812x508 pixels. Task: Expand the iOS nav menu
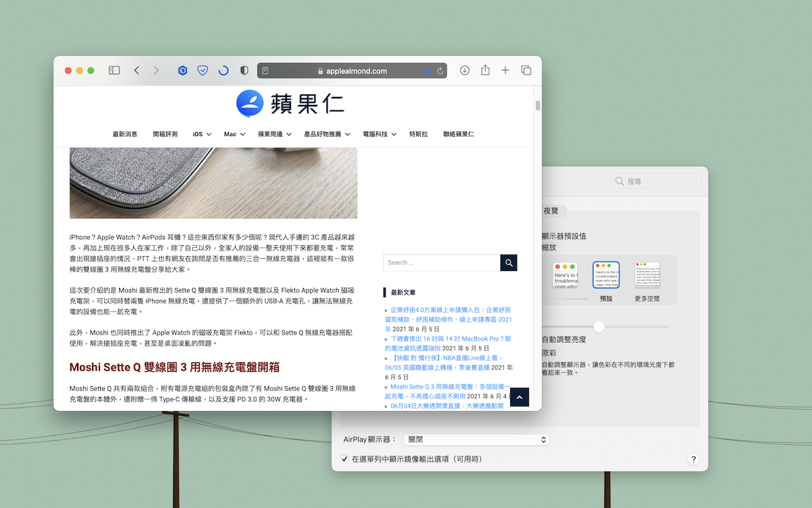pos(202,134)
